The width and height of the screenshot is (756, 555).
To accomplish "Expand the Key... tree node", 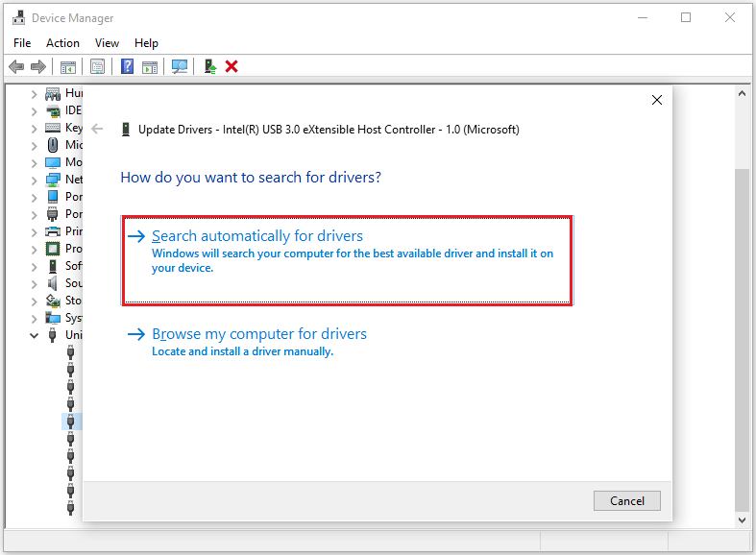I will point(34,129).
